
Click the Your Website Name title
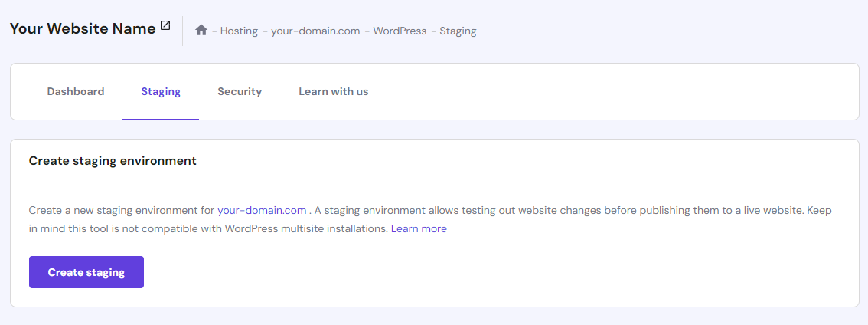[x=83, y=29]
